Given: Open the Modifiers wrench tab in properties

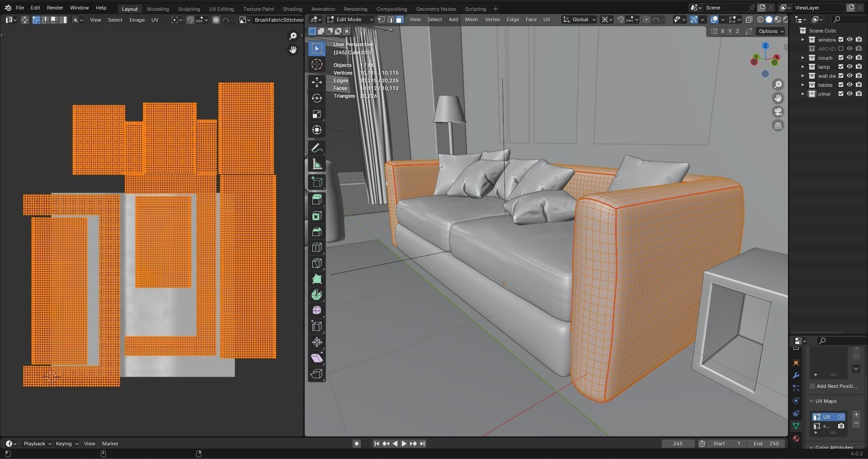Looking at the screenshot, I should tap(796, 375).
